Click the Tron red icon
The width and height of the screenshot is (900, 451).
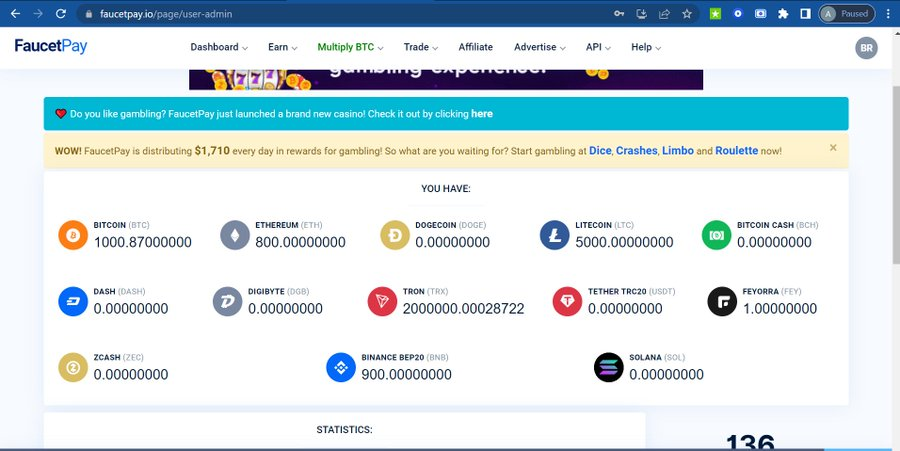tap(382, 301)
